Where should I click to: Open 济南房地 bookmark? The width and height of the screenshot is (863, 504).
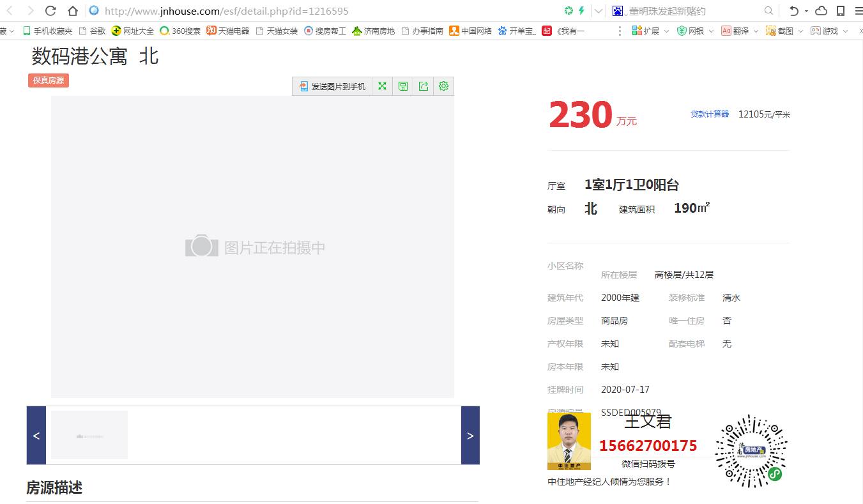pos(374,31)
